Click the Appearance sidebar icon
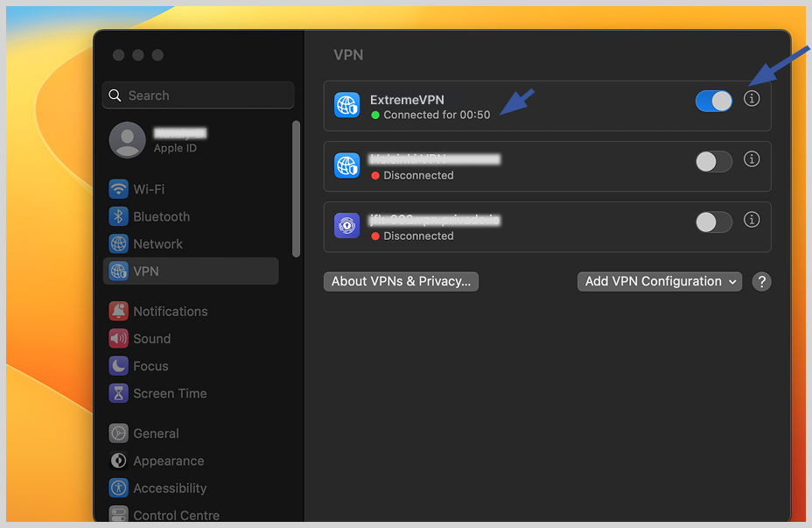The height and width of the screenshot is (528, 812). click(x=119, y=461)
